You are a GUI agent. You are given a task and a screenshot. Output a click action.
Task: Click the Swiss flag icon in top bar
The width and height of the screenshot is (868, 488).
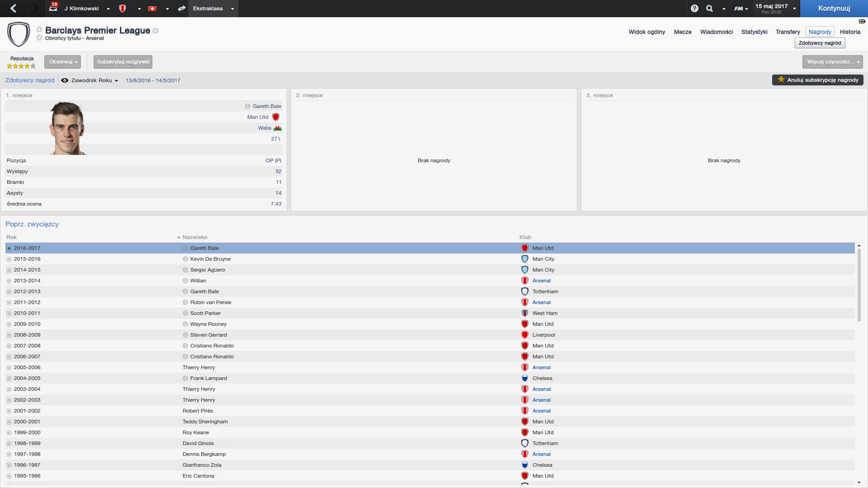(152, 9)
